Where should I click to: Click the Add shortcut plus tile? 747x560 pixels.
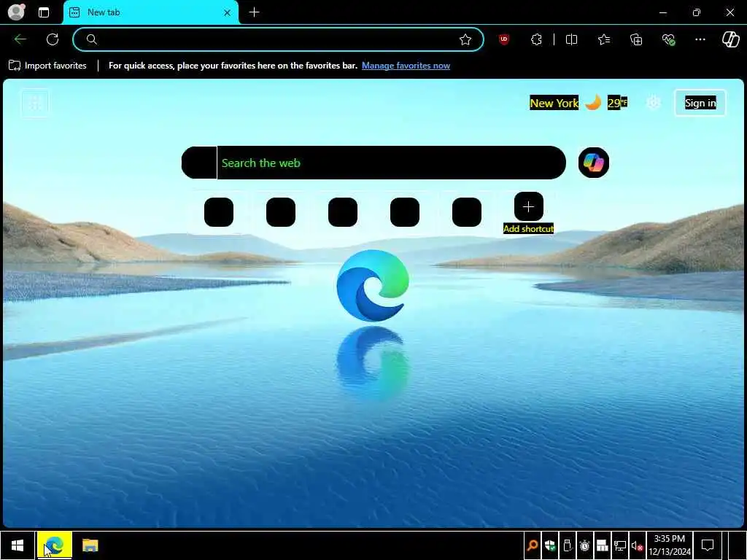(x=528, y=206)
